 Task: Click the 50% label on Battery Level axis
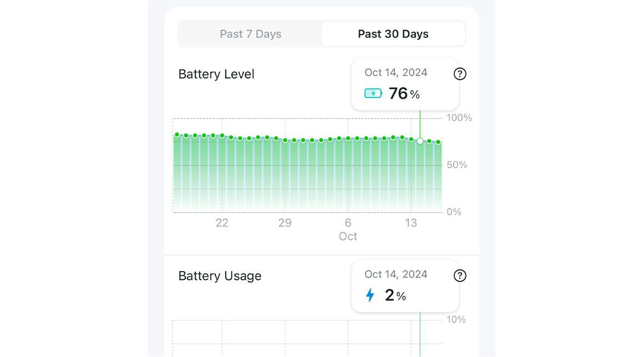(x=457, y=165)
